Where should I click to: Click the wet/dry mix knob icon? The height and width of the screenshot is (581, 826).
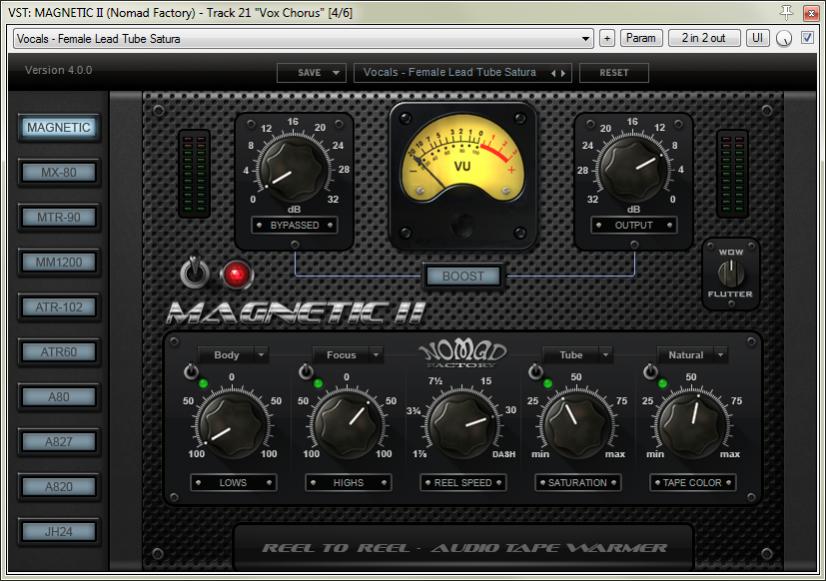(784, 38)
